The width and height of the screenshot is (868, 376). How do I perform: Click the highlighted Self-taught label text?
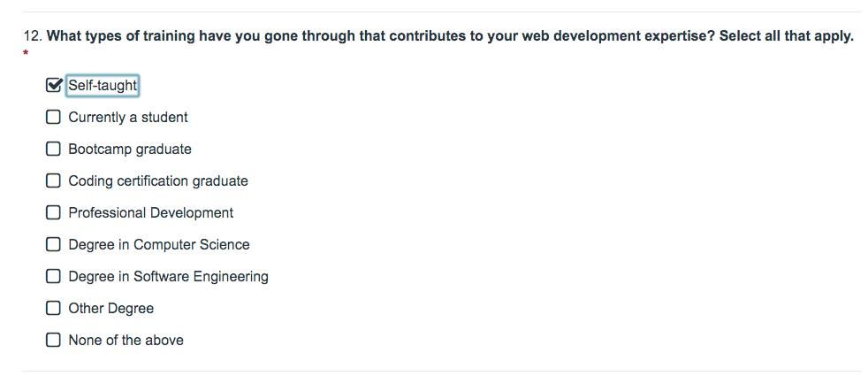pyautogui.click(x=103, y=86)
